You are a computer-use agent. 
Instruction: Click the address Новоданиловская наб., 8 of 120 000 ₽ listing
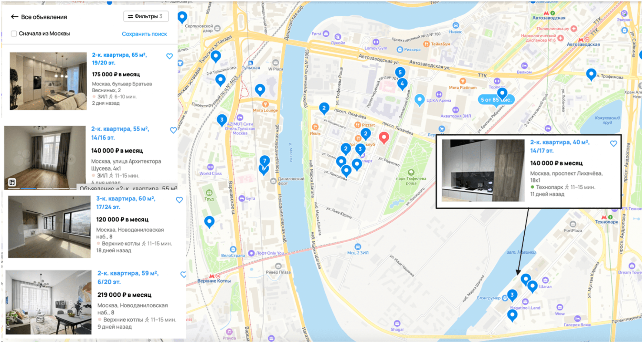click(130, 233)
